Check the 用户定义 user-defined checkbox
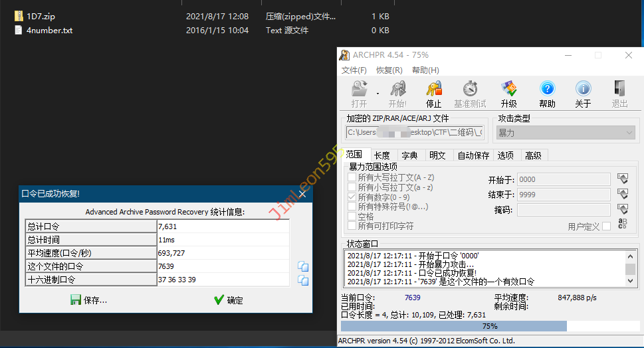Viewport: 644px width, 348px height. 606,226
